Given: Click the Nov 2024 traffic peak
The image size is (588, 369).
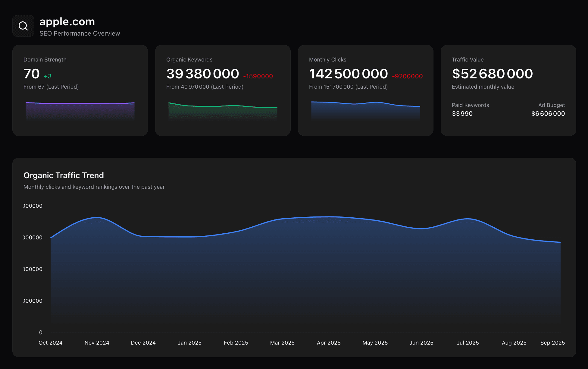Looking at the screenshot, I should [x=96, y=217].
